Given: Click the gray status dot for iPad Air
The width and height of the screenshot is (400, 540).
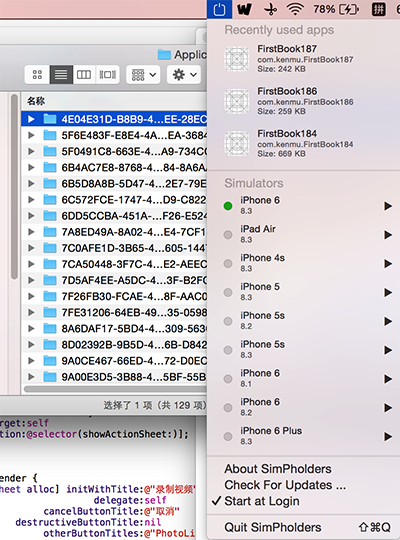Looking at the screenshot, I should (x=228, y=235).
